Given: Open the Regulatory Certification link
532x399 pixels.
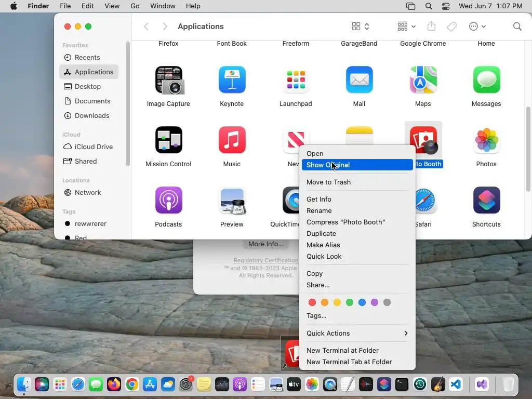Looking at the screenshot, I should [265, 261].
